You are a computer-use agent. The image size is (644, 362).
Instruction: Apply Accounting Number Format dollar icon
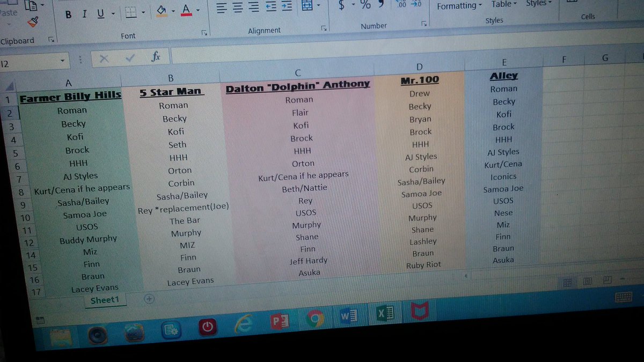click(342, 5)
